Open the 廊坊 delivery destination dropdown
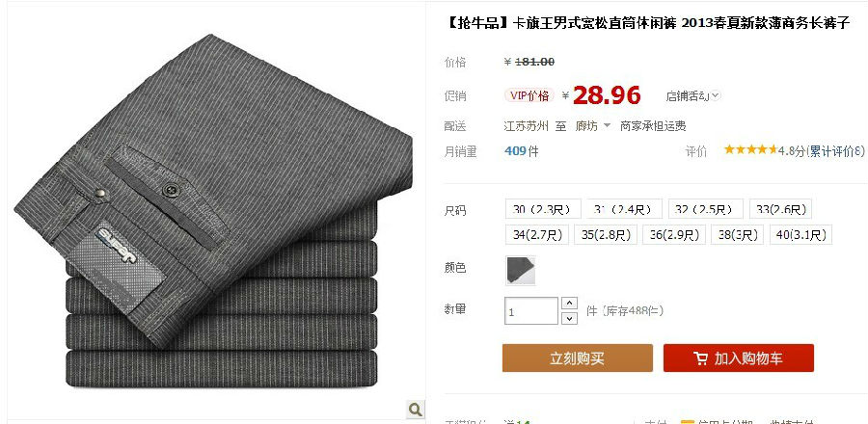 pyautogui.click(x=592, y=126)
